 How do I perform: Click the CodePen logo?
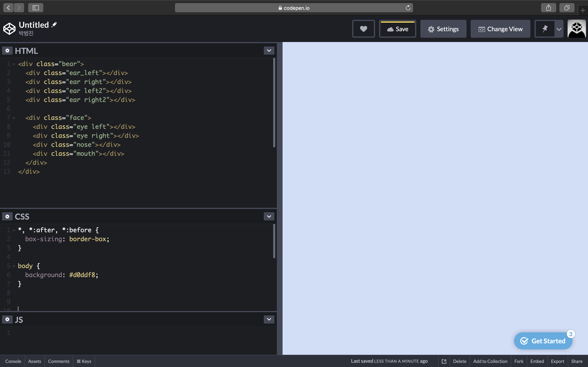click(x=9, y=29)
